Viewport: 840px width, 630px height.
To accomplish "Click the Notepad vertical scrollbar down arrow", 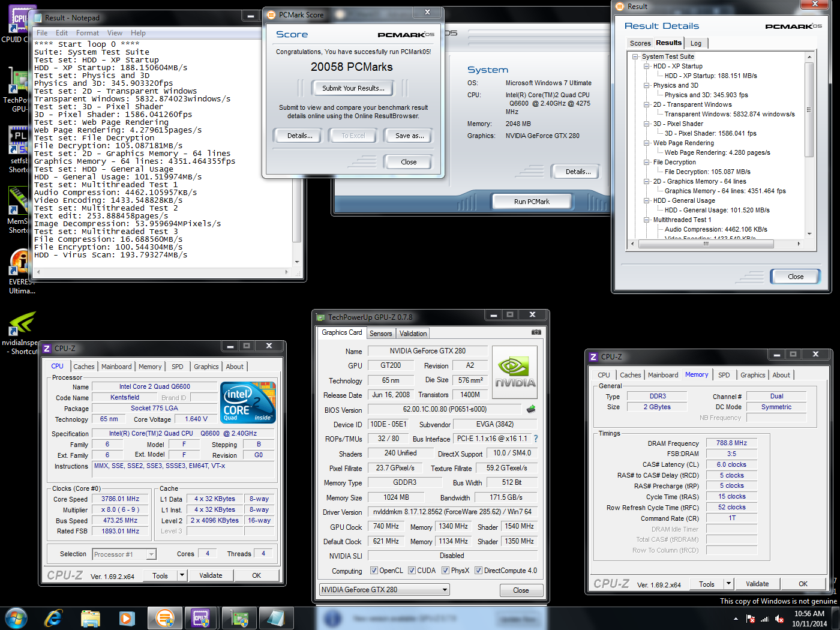I will (x=296, y=262).
